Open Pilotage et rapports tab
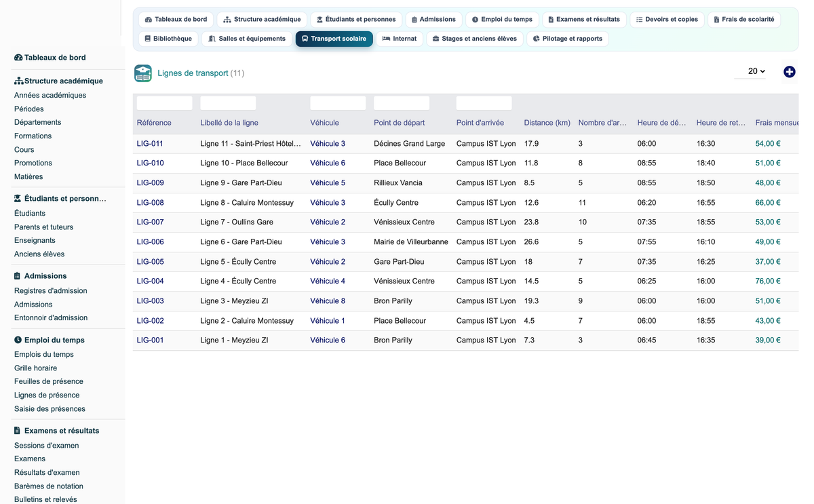The image size is (814, 504). 567,39
